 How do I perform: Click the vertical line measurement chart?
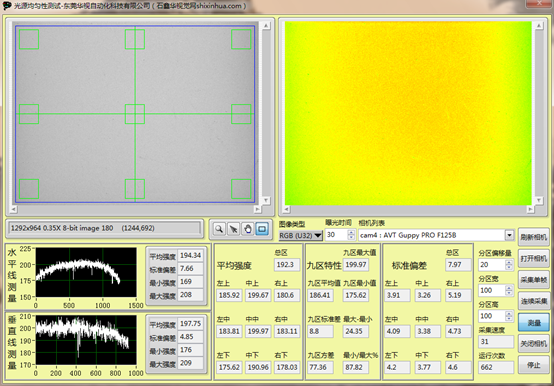pyautogui.click(x=86, y=340)
